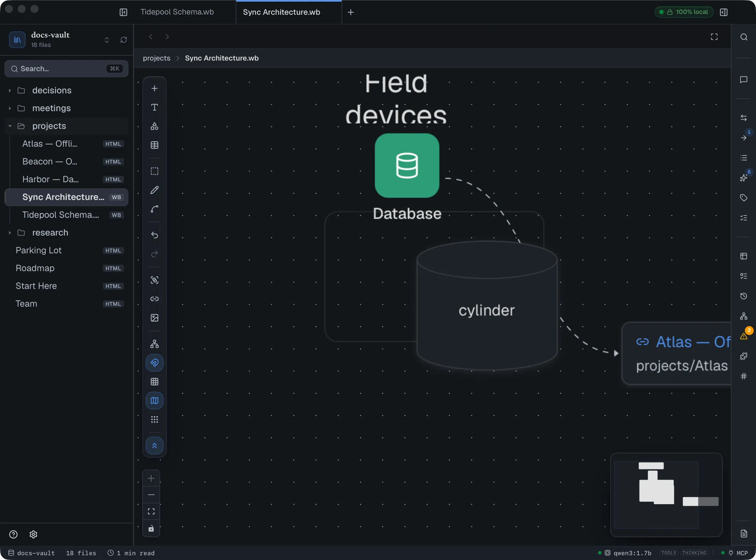Insert a link with the link tool
Screen dimensions: 756x560
pyautogui.click(x=154, y=299)
